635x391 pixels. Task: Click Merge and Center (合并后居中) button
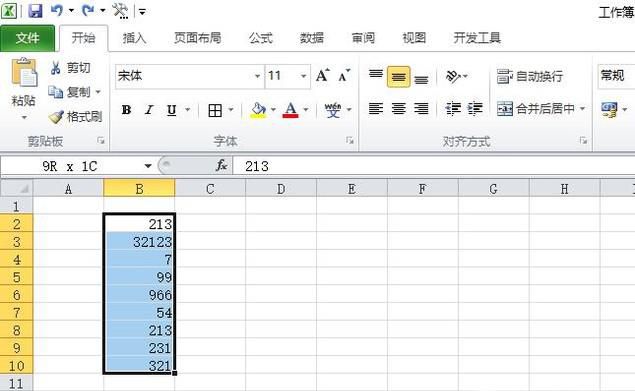536,109
